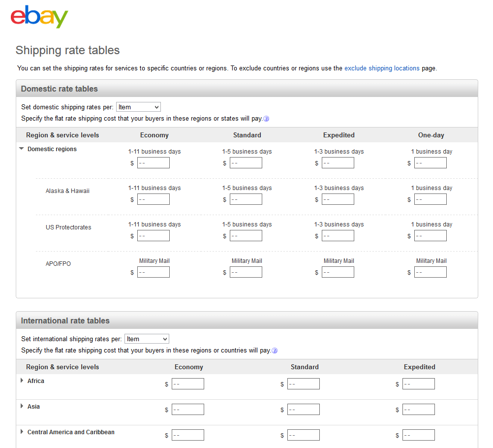493x448 pixels.
Task: Click Domestic regions One-day rate field
Action: click(x=431, y=163)
